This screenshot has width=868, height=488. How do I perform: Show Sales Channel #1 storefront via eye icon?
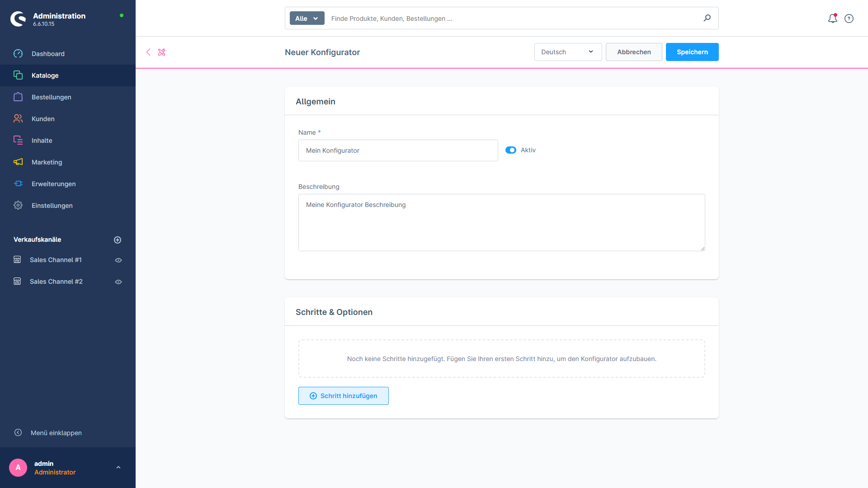[118, 260]
